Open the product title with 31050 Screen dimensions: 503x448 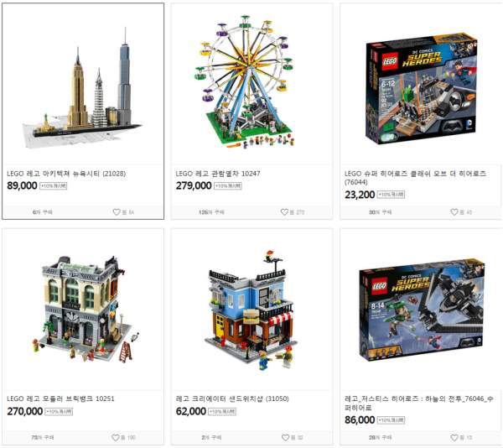click(x=232, y=399)
